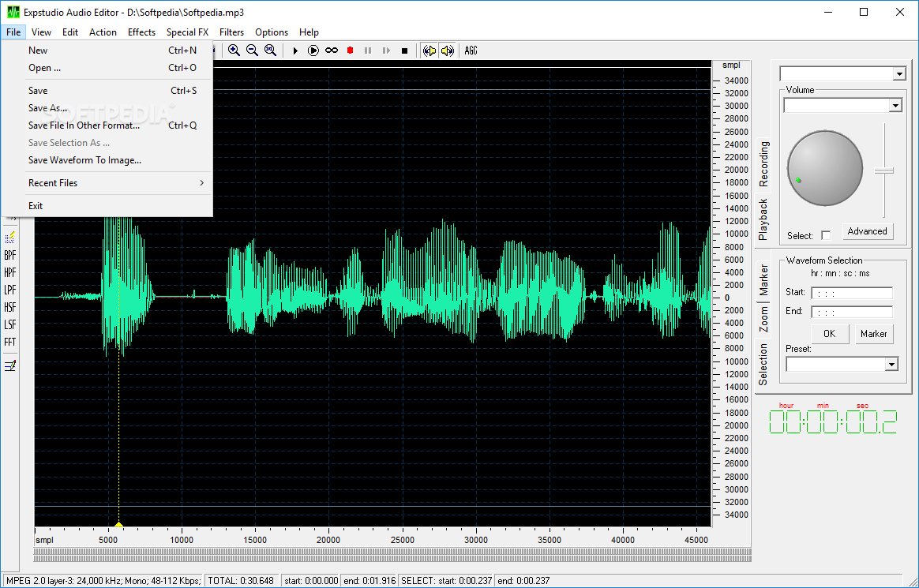Image resolution: width=919 pixels, height=588 pixels.
Task: Open the Action menu
Action: 103,32
